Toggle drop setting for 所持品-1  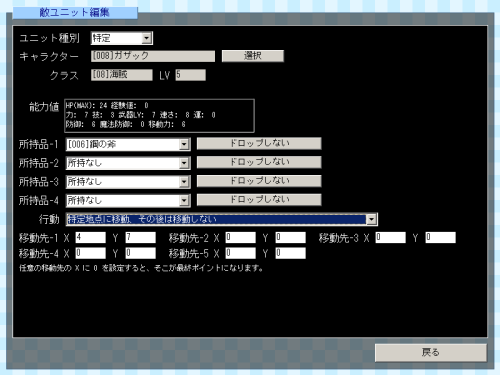259,143
